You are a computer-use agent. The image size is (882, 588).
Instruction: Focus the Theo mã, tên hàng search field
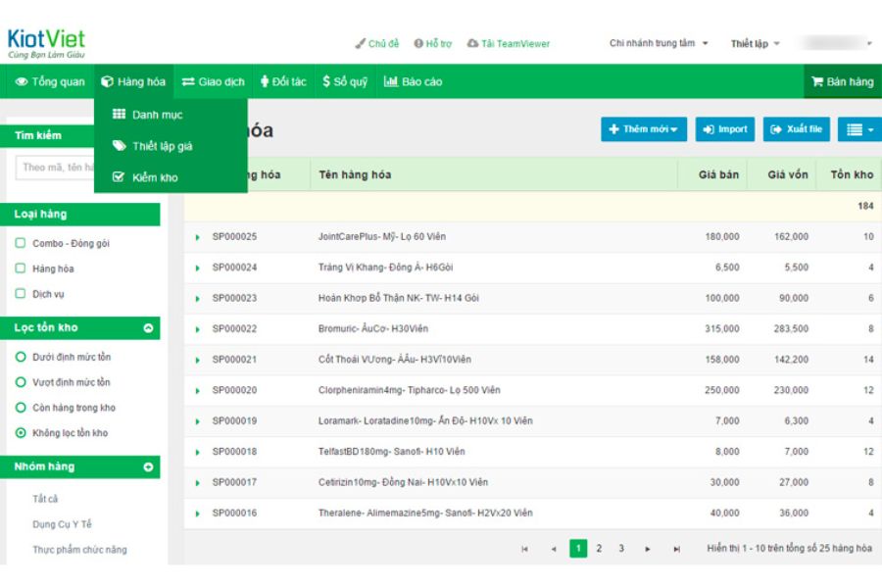(x=55, y=168)
